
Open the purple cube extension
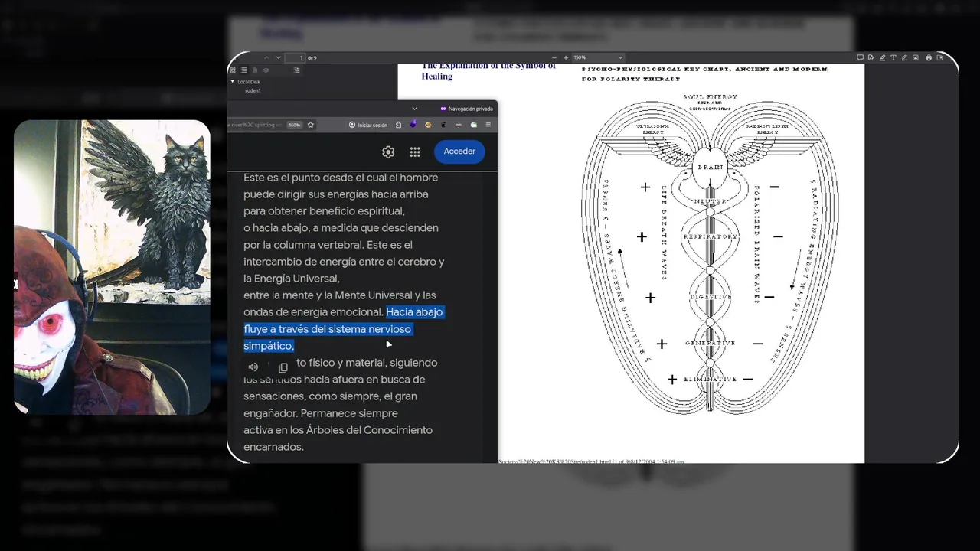click(413, 125)
